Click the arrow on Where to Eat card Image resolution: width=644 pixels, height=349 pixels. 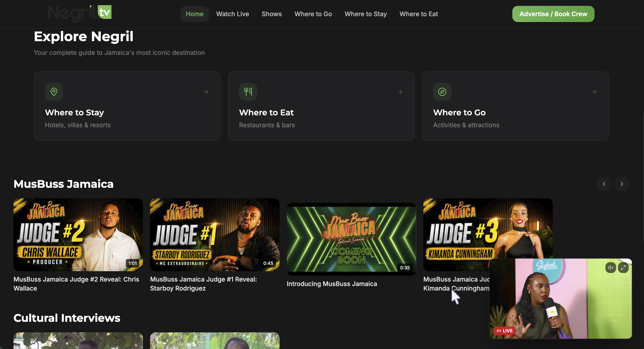point(400,92)
